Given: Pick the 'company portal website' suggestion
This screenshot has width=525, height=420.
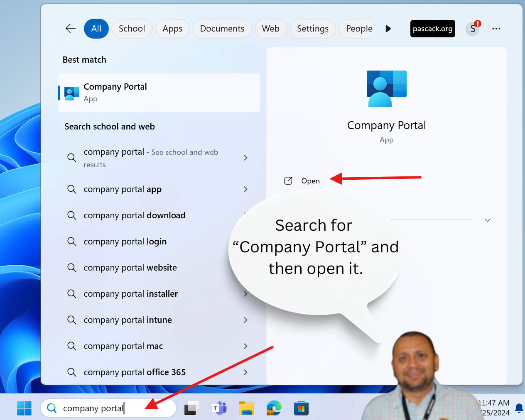Looking at the screenshot, I should [x=130, y=268].
